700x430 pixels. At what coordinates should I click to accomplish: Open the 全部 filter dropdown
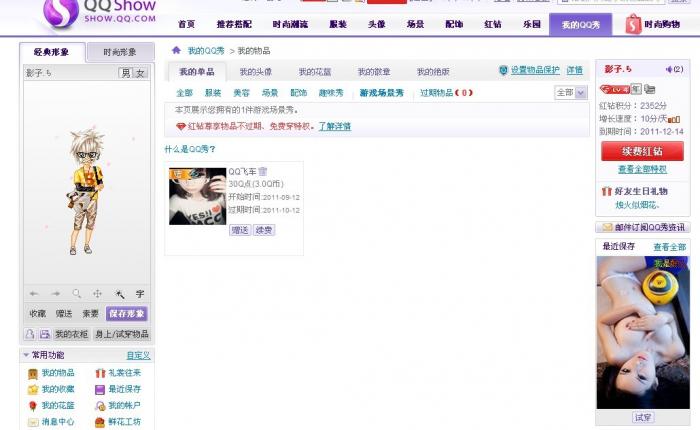(x=571, y=93)
